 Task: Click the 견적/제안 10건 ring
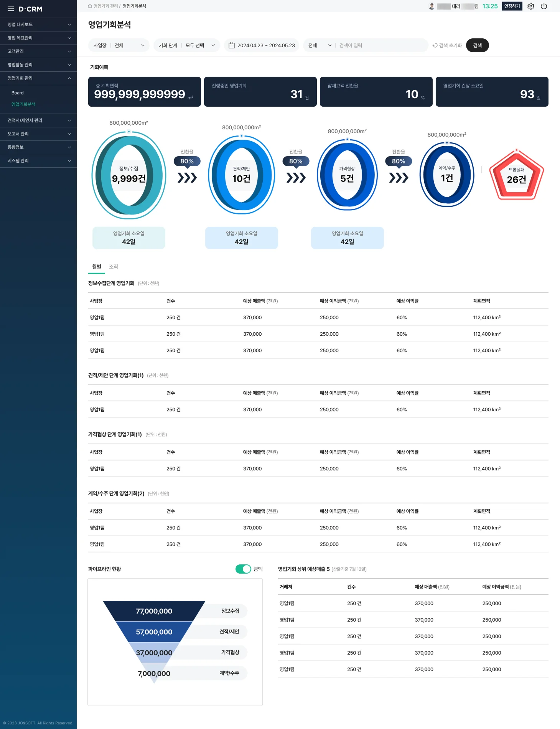pos(242,175)
